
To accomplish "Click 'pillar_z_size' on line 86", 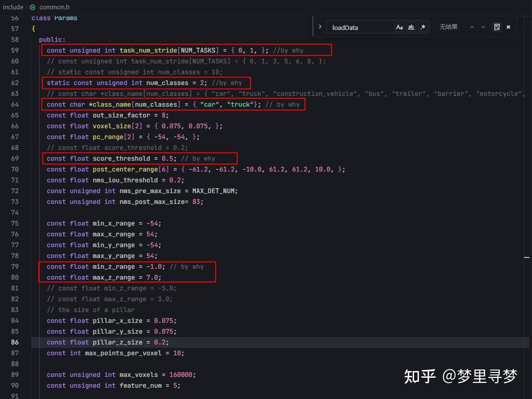I will coord(117,342).
